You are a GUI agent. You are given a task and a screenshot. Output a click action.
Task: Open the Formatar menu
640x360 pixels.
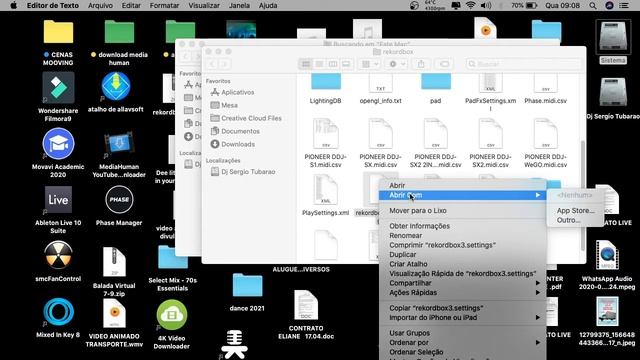[164, 5]
